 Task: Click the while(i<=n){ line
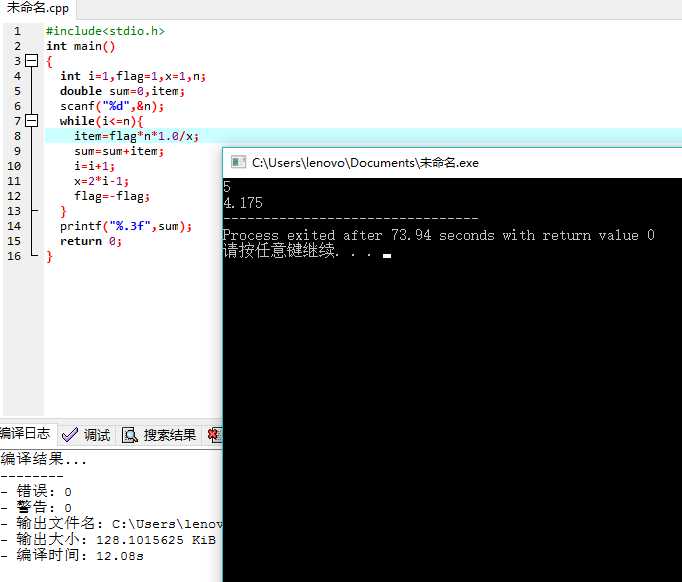[102, 121]
